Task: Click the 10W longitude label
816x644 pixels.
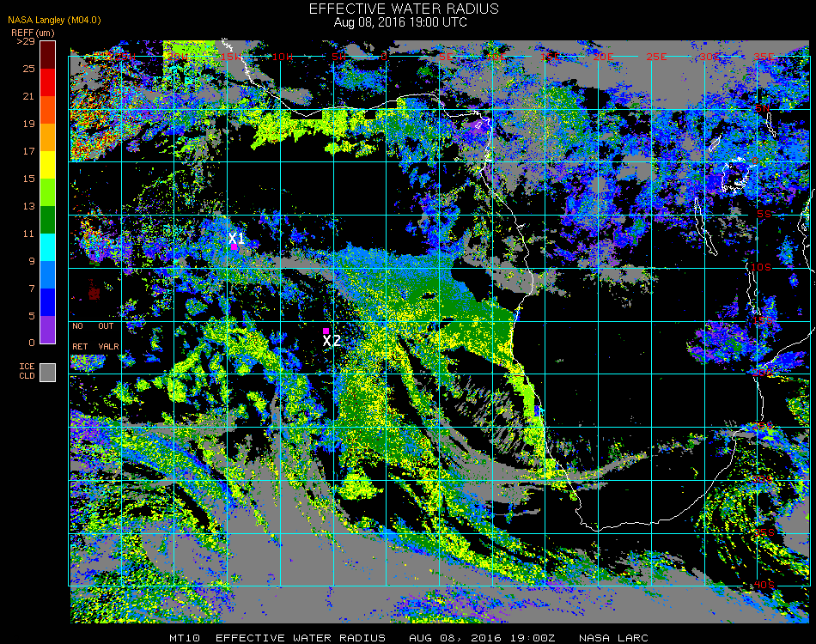Action: click(283, 58)
